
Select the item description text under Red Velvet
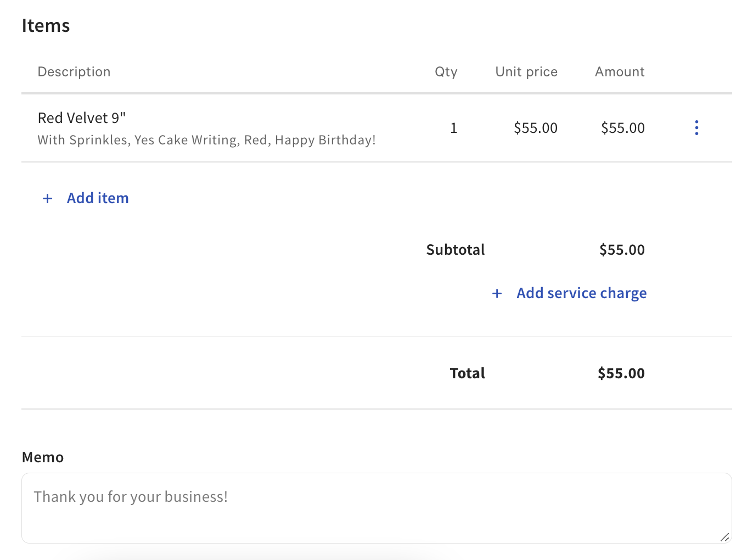click(x=206, y=140)
